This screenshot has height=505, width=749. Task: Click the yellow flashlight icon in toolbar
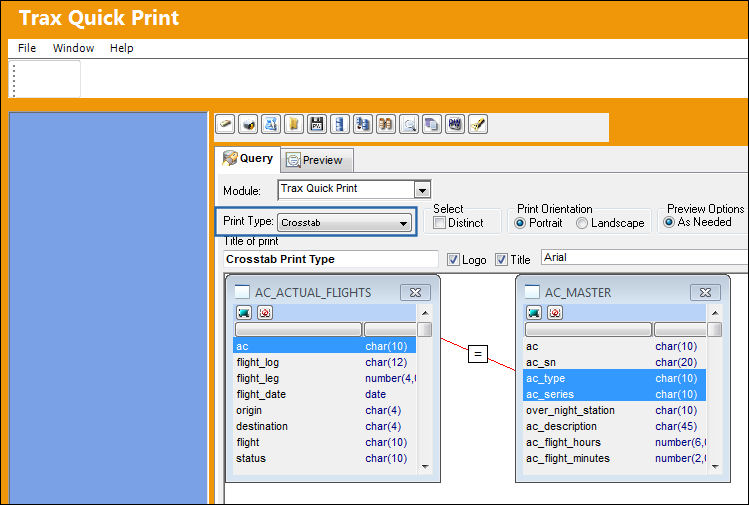478,124
